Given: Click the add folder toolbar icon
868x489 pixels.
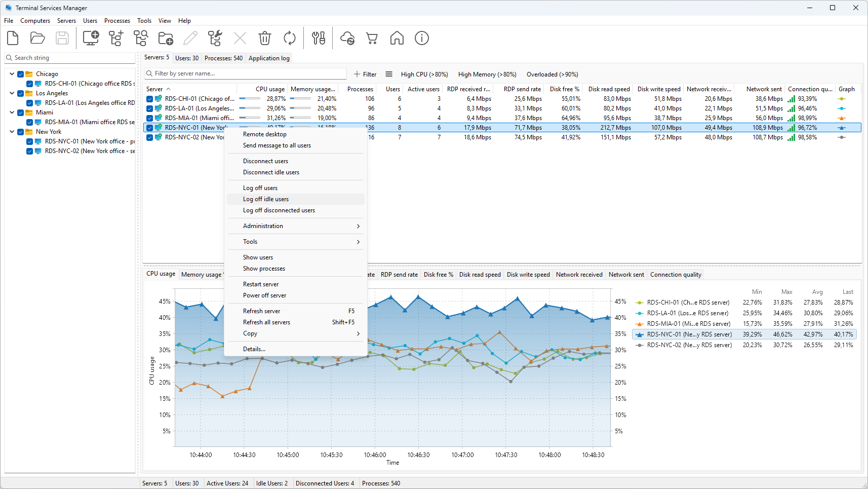Looking at the screenshot, I should (x=166, y=38).
